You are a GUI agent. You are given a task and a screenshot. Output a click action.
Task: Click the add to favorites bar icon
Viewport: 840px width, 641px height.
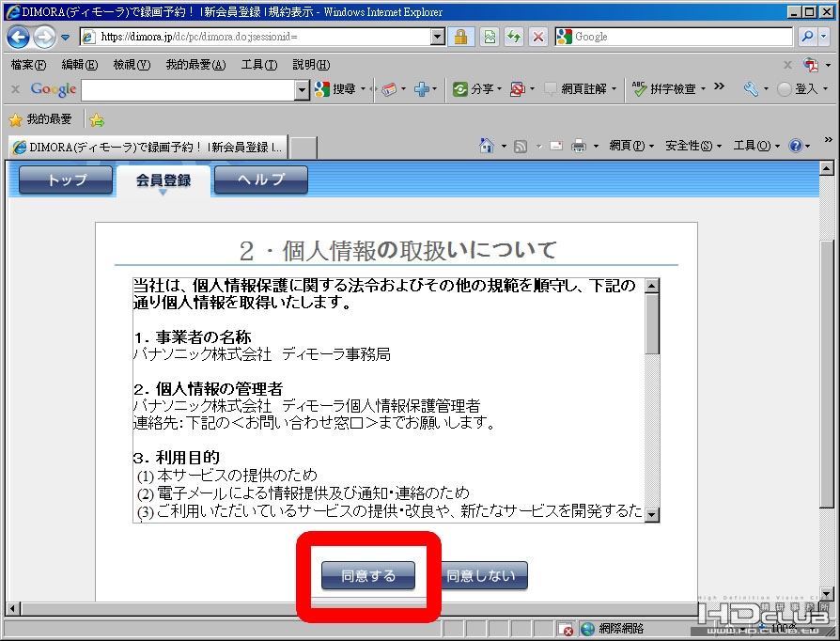[97, 120]
